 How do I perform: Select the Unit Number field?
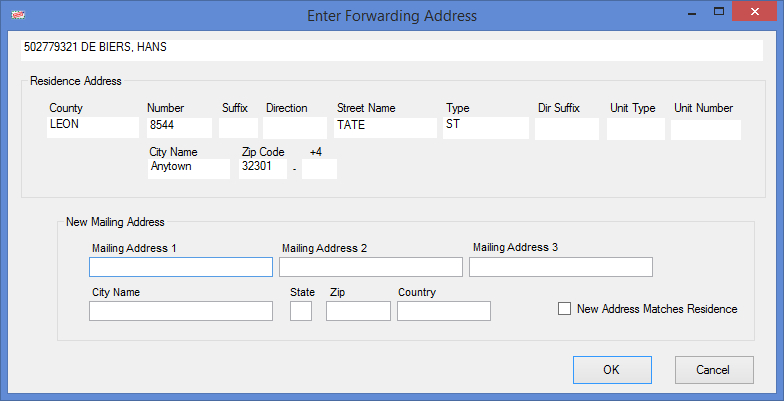[706, 130]
